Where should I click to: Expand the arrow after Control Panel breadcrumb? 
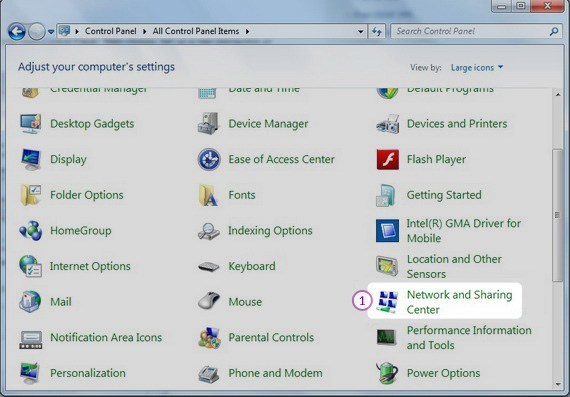[x=145, y=32]
